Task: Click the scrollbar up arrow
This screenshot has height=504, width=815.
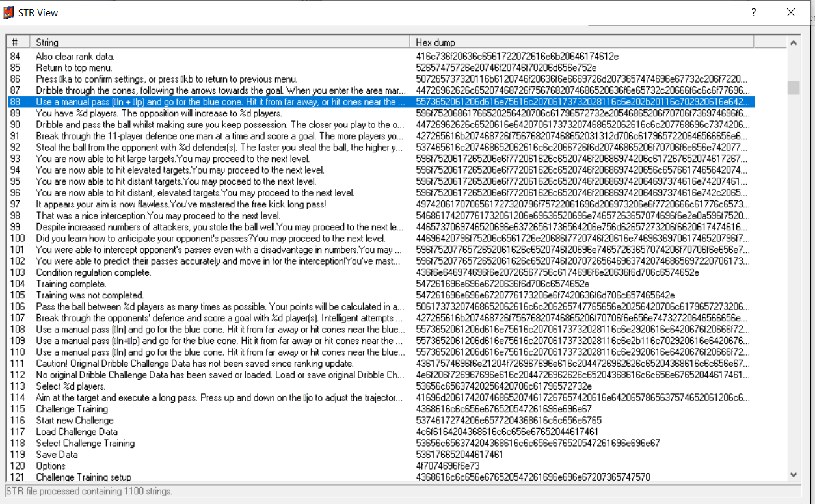Action: point(794,43)
